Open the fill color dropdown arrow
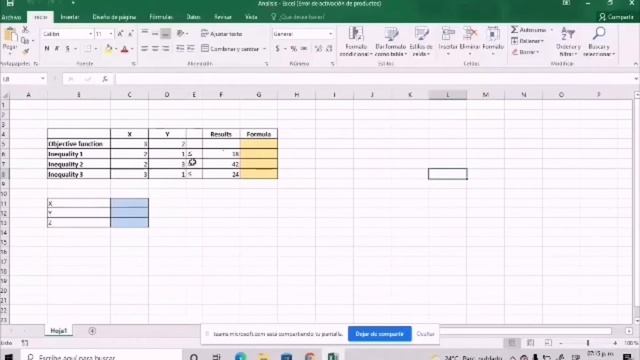The height and width of the screenshot is (360, 640). 116,49
